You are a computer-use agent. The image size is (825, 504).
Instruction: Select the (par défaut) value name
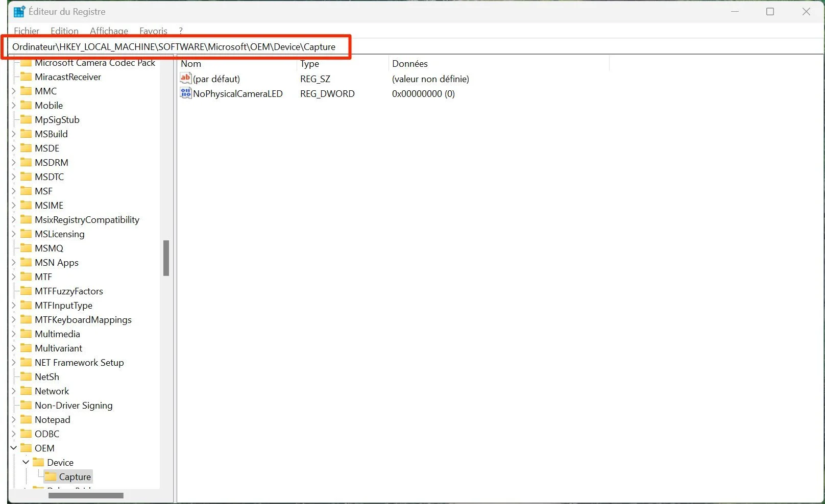[216, 79]
